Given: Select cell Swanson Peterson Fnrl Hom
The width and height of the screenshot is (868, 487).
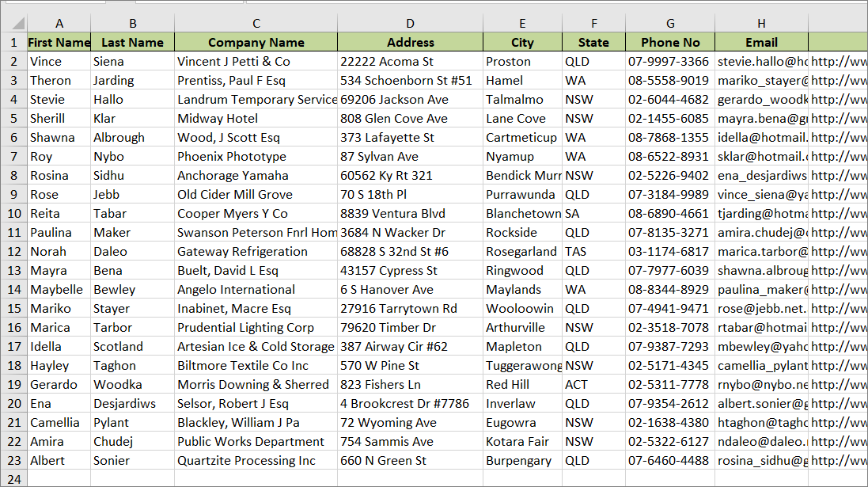Looking at the screenshot, I should point(256,233).
